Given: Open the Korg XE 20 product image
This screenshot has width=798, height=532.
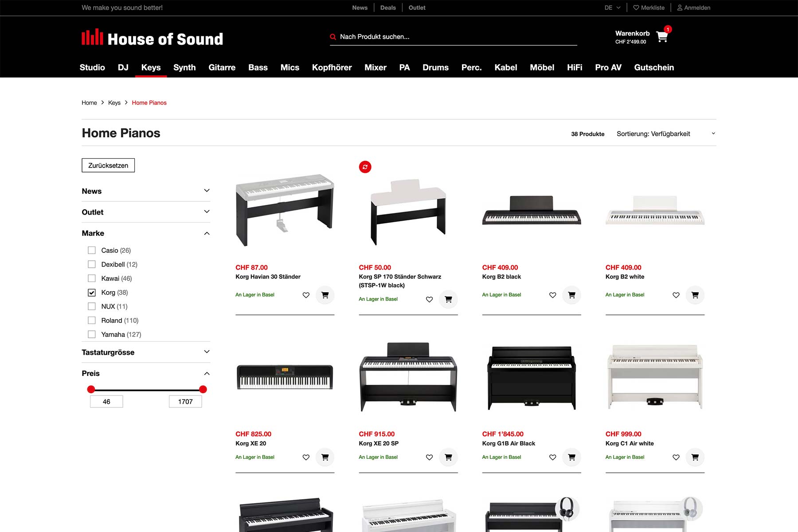Looking at the screenshot, I should [285, 377].
